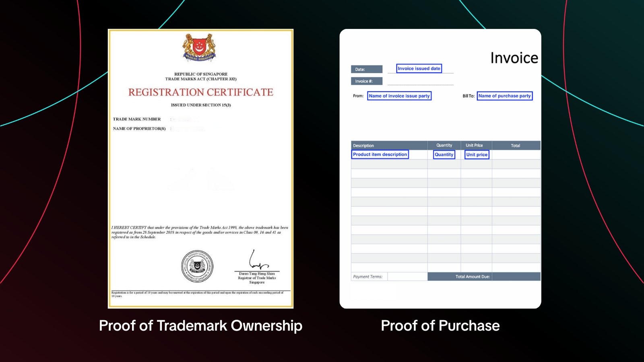Click the large 'Invoice' heading

tap(514, 58)
